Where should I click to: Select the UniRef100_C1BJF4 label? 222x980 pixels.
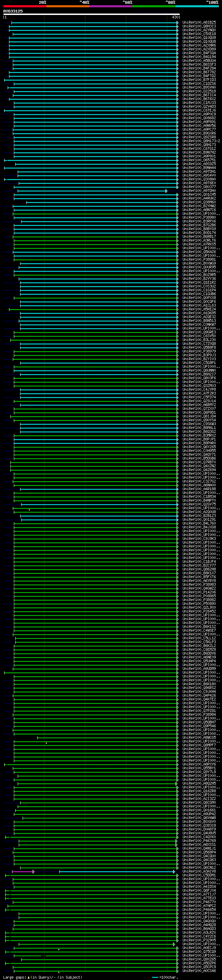click(x=199, y=561)
